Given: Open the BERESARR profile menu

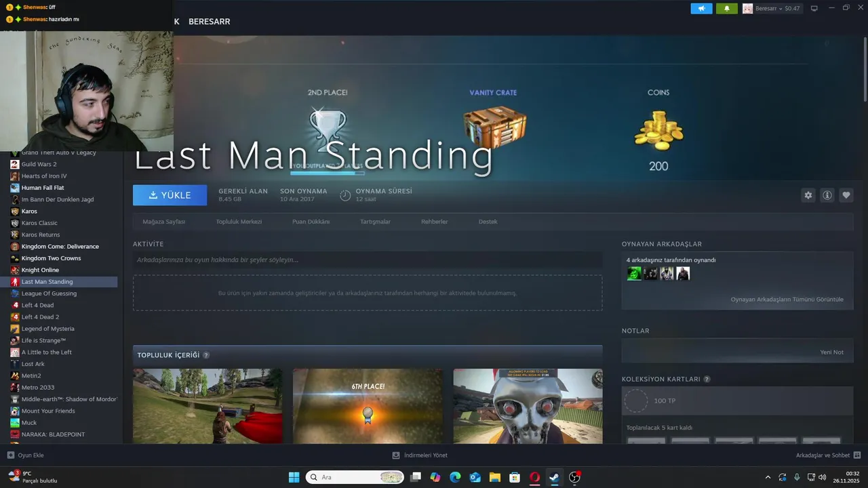Looking at the screenshot, I should (209, 22).
